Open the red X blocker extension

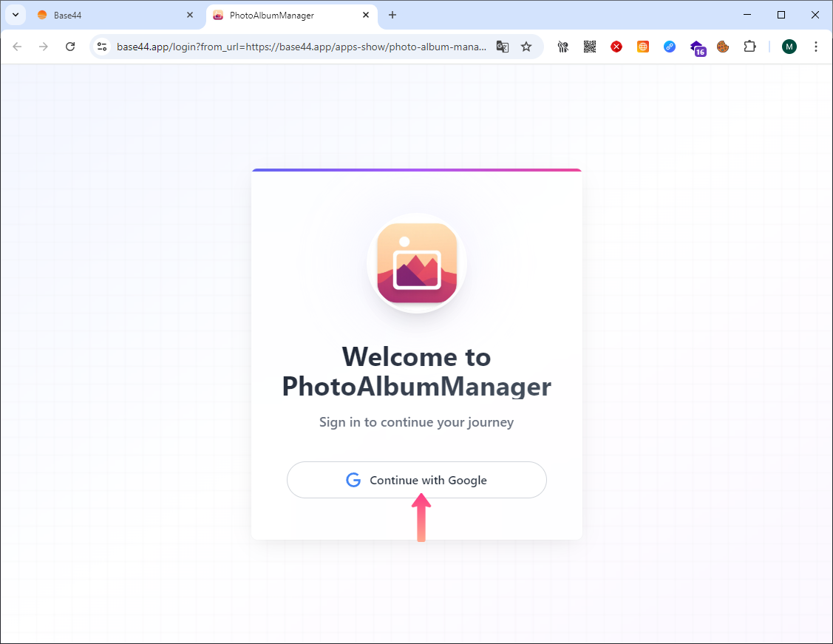point(616,47)
